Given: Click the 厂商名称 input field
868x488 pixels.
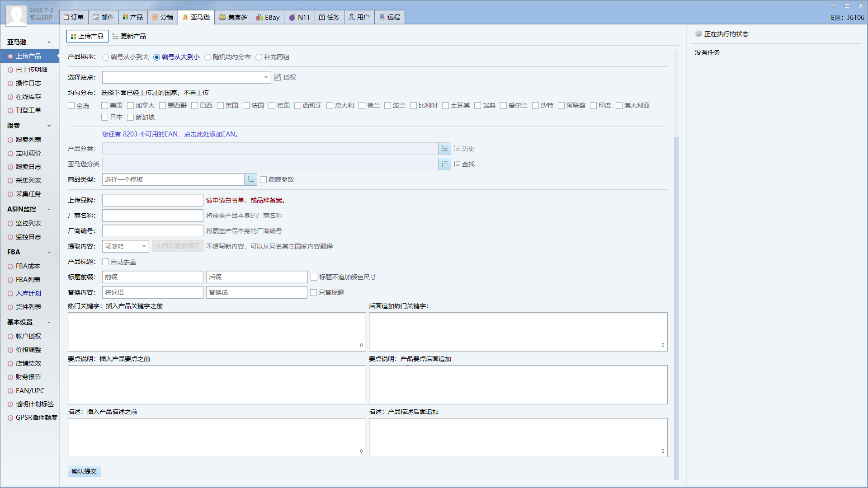Looking at the screenshot, I should (x=153, y=216).
